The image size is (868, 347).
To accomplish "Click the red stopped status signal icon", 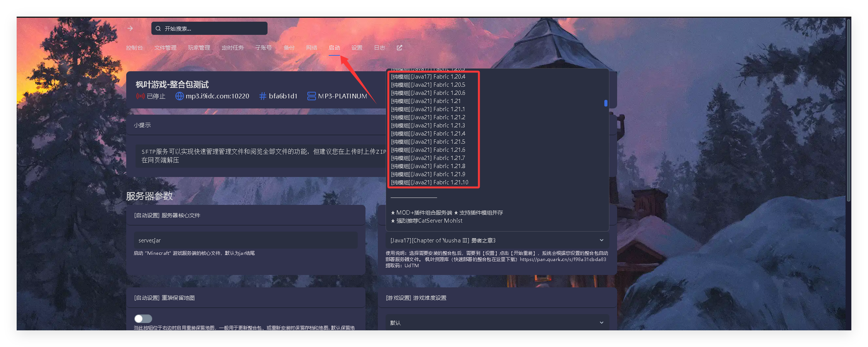I will (140, 96).
